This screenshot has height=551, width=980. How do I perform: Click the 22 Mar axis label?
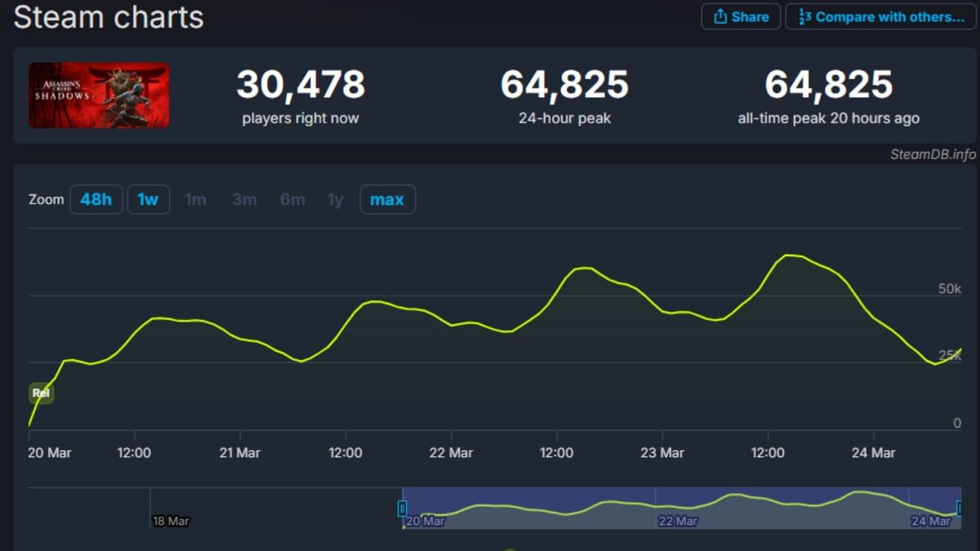click(451, 453)
